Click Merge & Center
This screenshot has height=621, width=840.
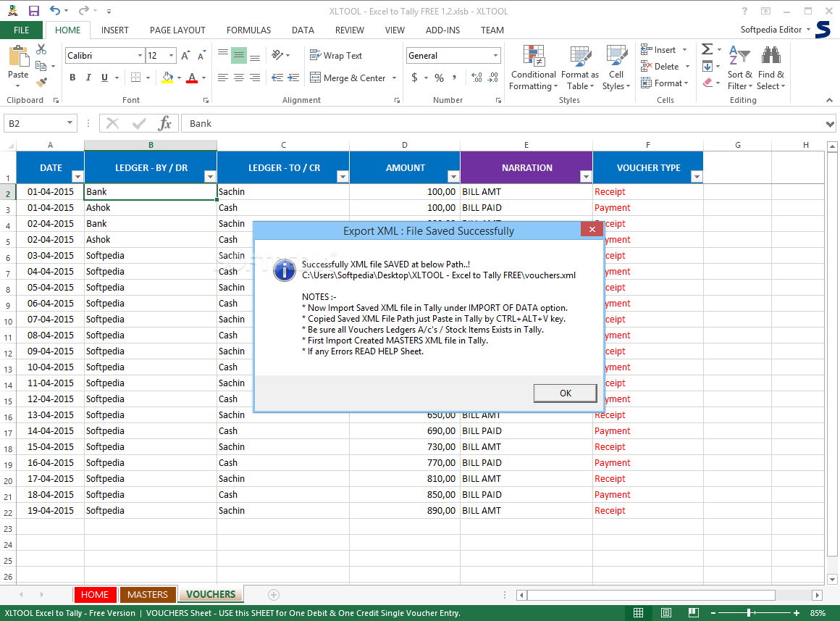pyautogui.click(x=348, y=78)
